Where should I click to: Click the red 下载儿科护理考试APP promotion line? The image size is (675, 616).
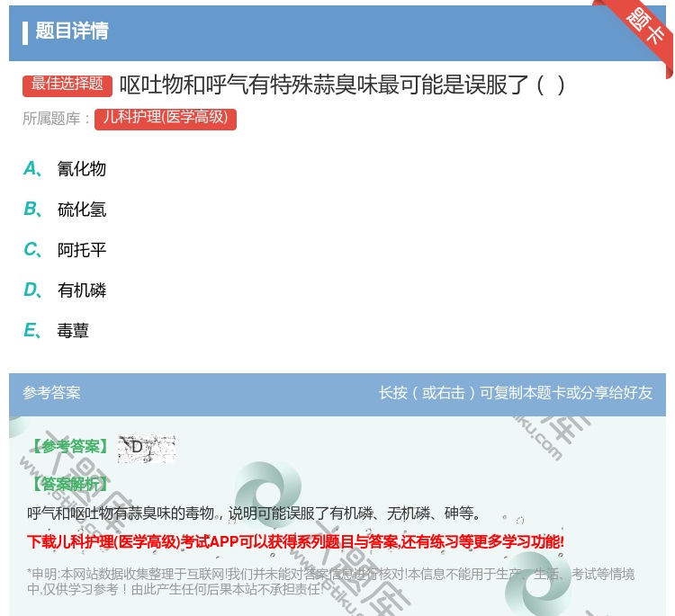click(295, 541)
